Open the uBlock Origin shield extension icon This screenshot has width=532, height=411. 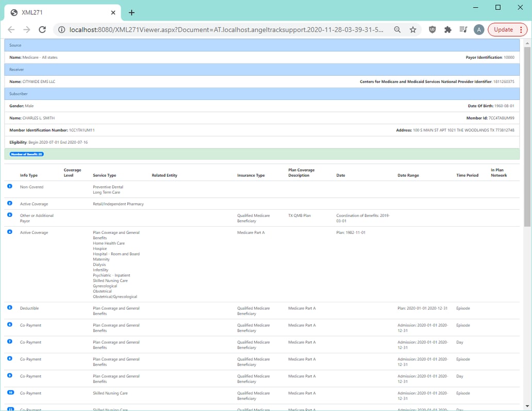(431, 29)
